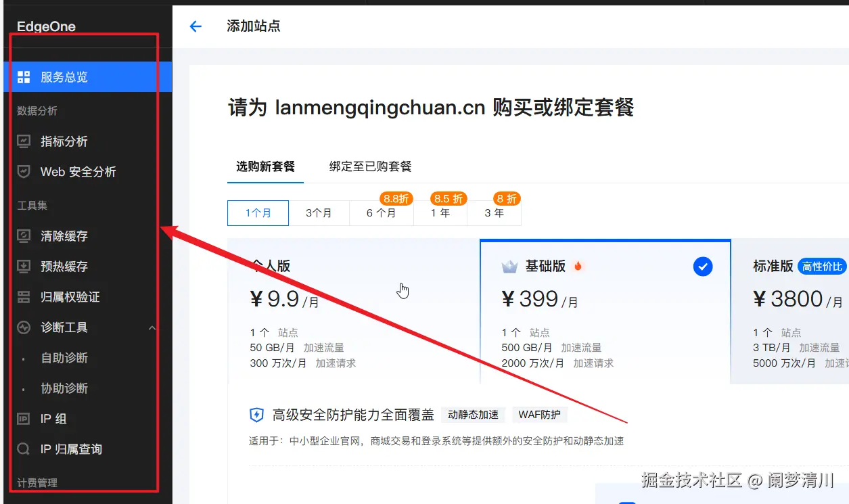Click the ¥399/月 price text
The width and height of the screenshot is (849, 504).
[540, 299]
